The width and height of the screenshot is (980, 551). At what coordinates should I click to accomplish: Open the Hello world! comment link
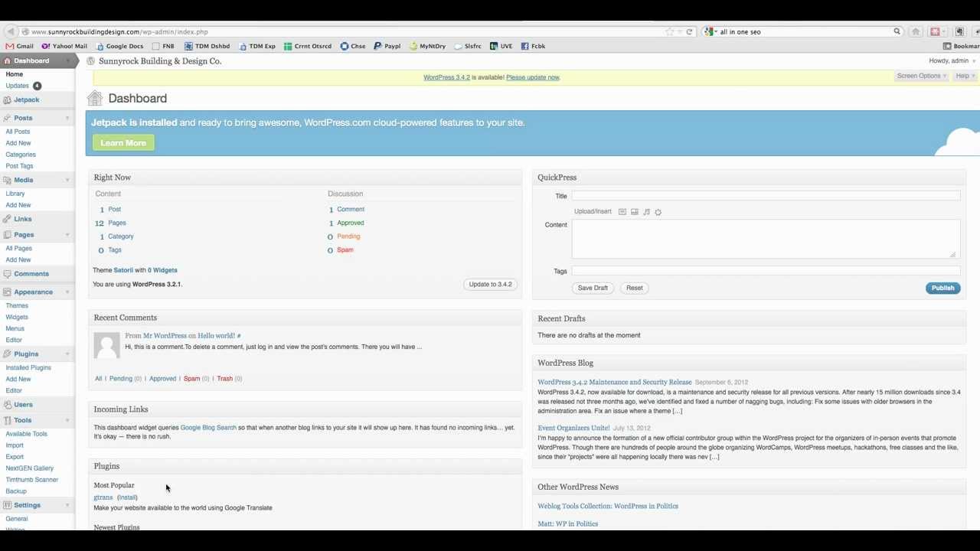pyautogui.click(x=217, y=336)
